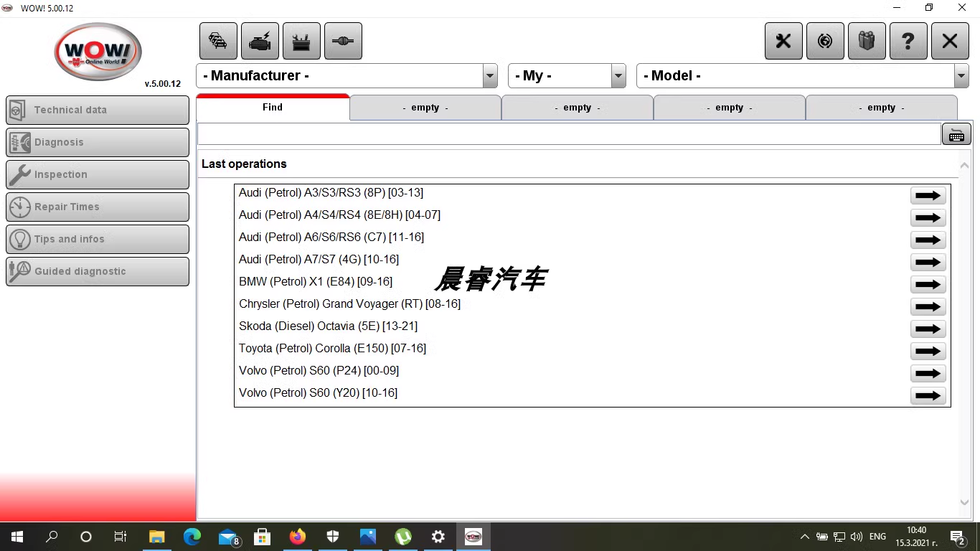This screenshot has height=551, width=980.
Task: Select the first empty tab
Action: [x=425, y=108]
